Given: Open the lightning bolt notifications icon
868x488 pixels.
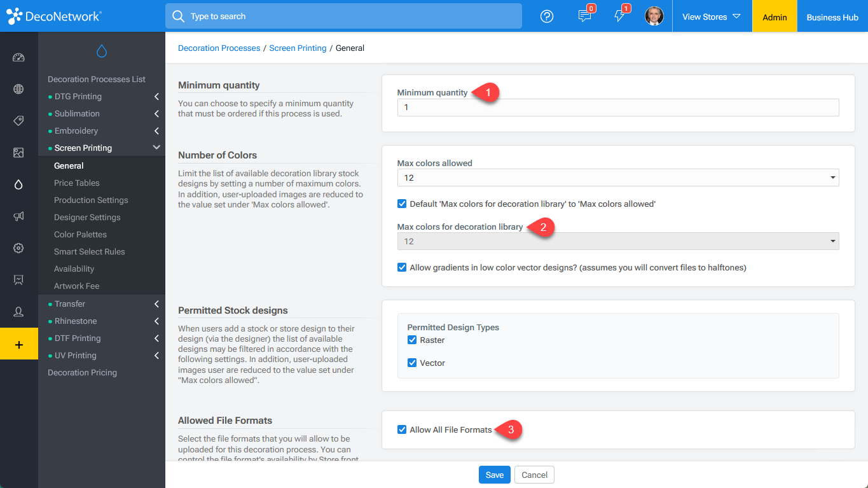Looking at the screenshot, I should coord(619,17).
